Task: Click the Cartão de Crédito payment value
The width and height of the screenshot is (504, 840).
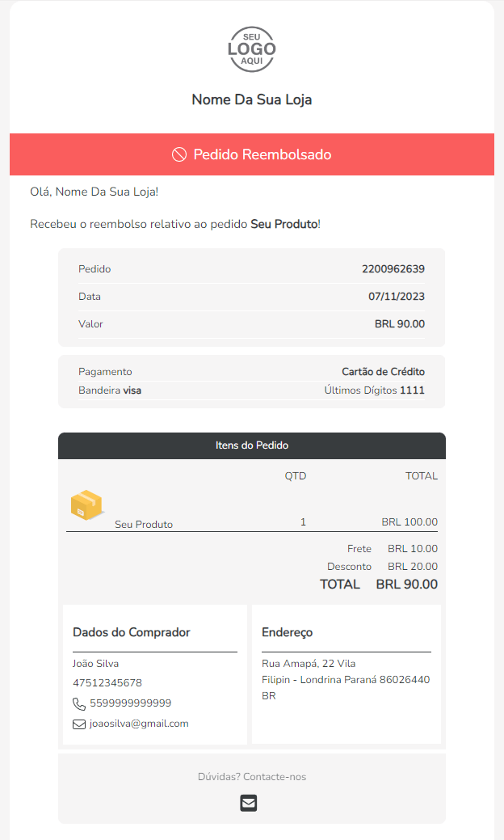Action: point(383,372)
